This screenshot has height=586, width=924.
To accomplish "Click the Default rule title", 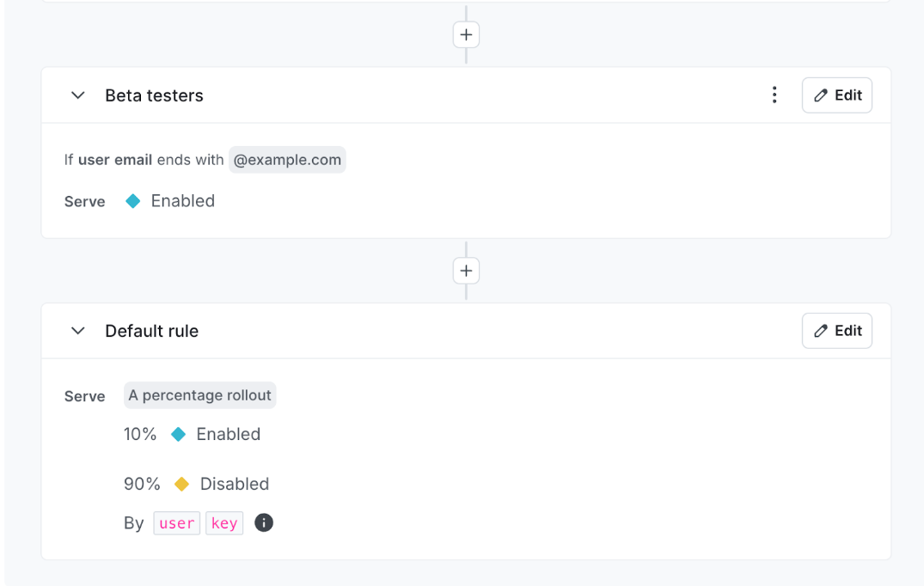I will click(x=151, y=331).
